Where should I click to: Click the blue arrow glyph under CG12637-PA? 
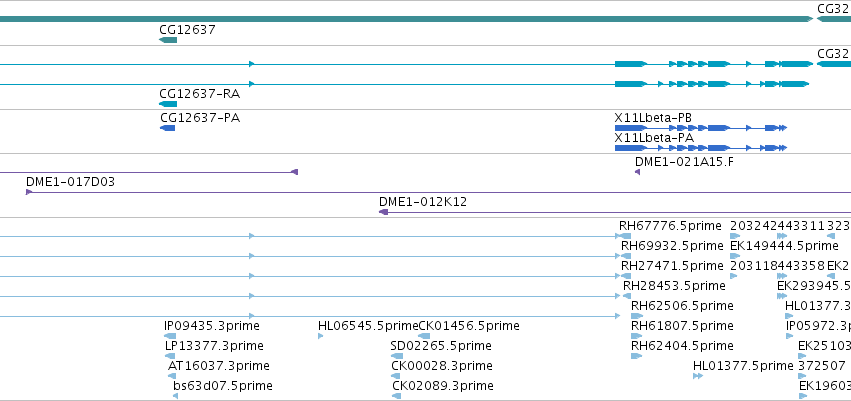tap(168, 128)
